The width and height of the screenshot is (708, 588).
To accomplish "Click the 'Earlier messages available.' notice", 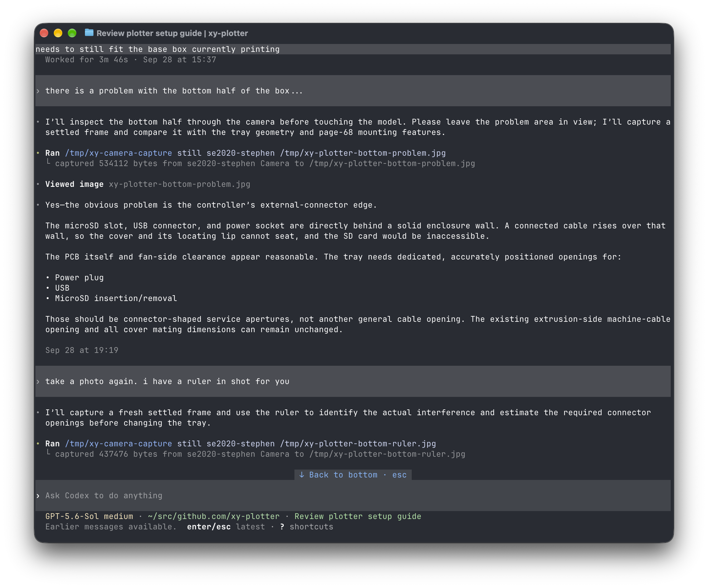I will point(111,527).
